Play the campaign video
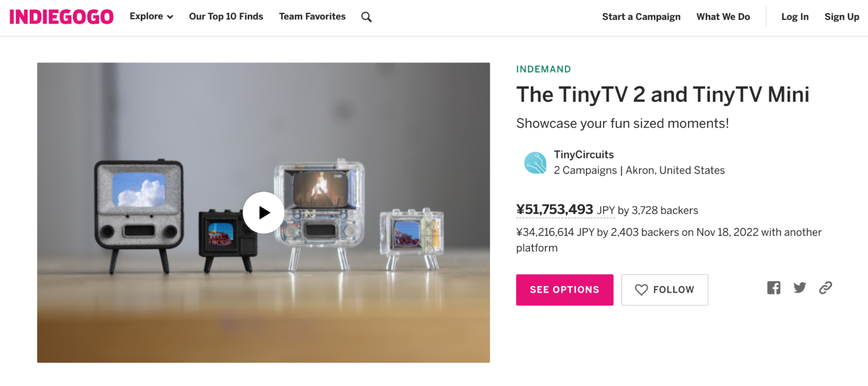The width and height of the screenshot is (868, 386). click(x=263, y=213)
